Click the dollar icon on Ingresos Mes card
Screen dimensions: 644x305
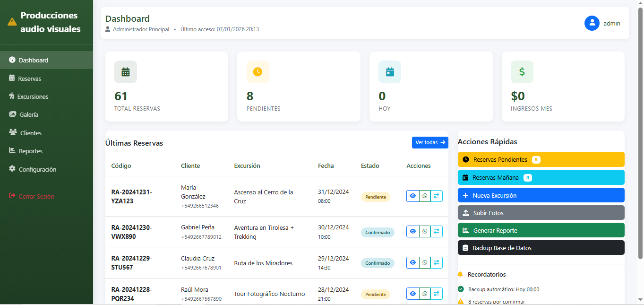tap(522, 72)
